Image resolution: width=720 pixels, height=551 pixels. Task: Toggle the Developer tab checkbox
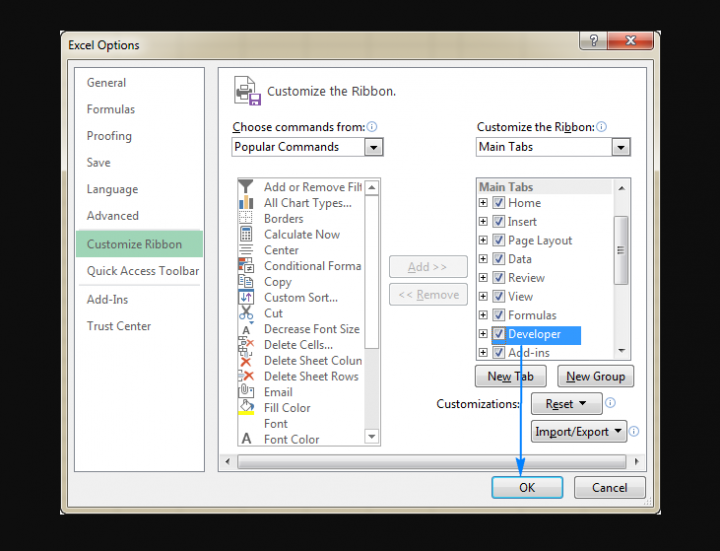499,334
